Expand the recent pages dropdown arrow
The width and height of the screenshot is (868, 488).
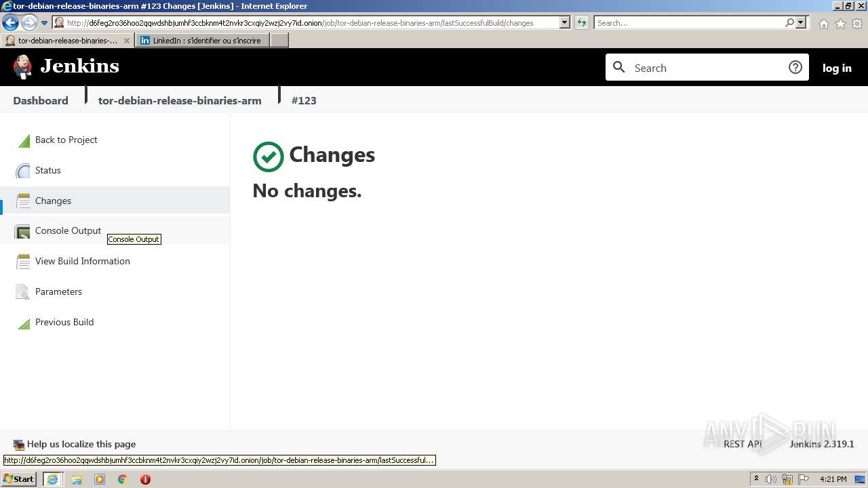click(x=45, y=23)
